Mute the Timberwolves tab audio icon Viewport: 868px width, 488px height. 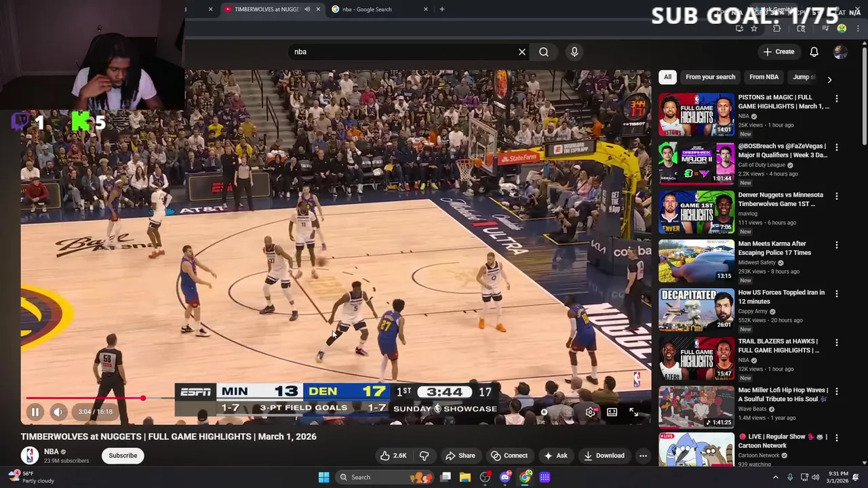pos(307,9)
